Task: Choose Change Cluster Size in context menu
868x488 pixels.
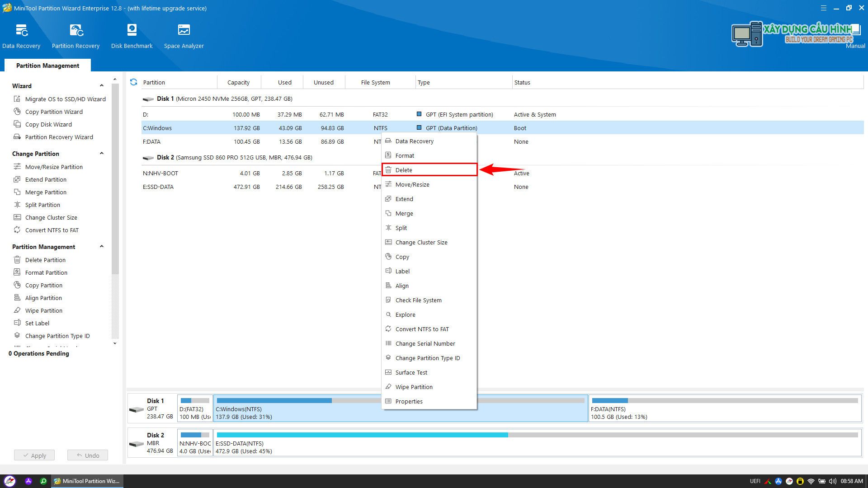Action: [x=429, y=242]
